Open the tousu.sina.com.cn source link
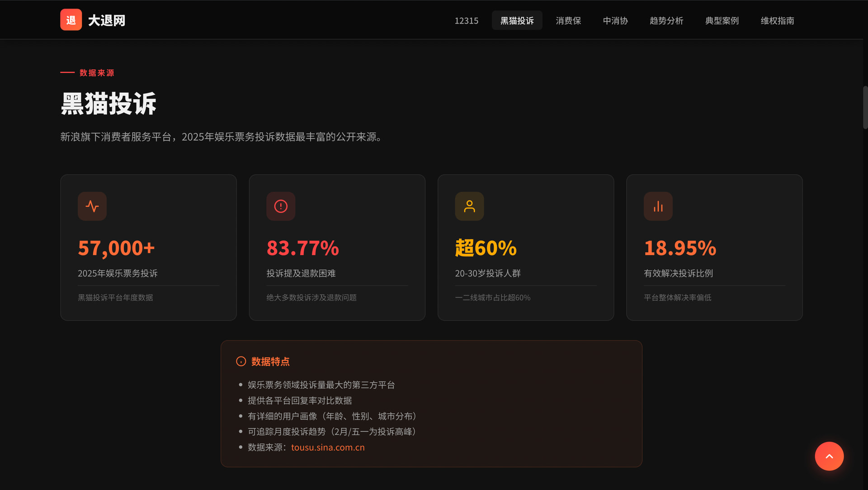The width and height of the screenshot is (868, 490). (328, 447)
